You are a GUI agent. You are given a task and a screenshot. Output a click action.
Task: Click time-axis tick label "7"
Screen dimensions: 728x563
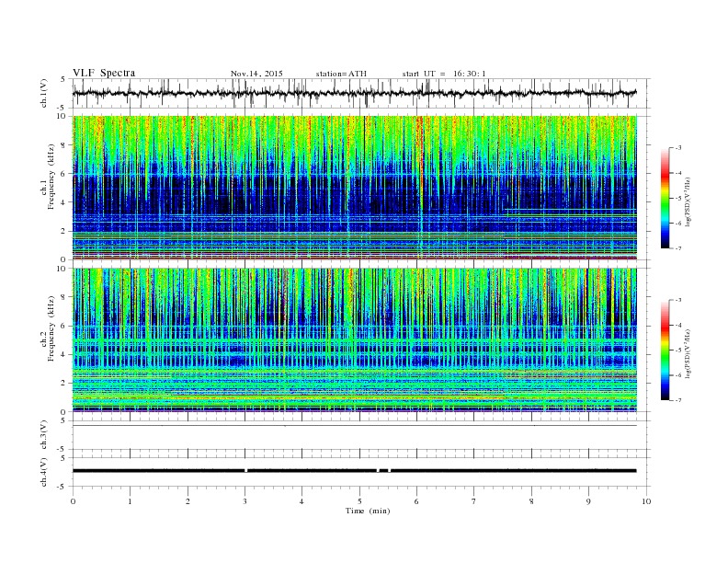(x=474, y=501)
